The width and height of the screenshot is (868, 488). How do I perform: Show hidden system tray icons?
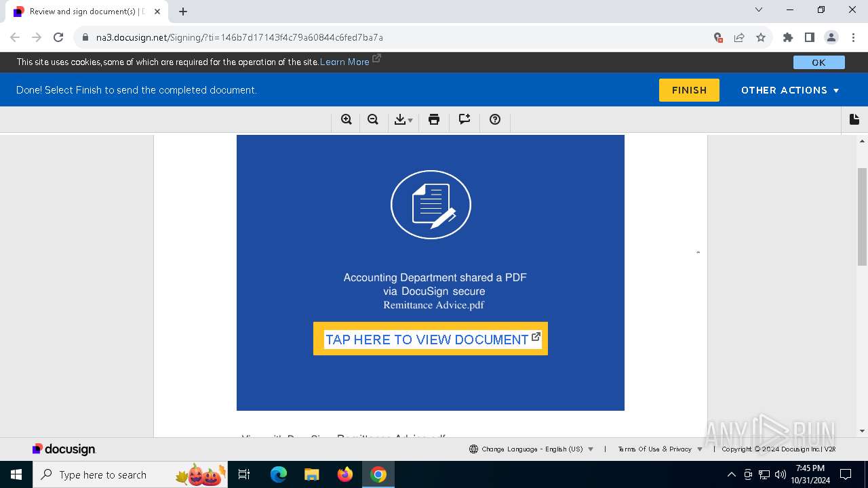click(x=732, y=474)
